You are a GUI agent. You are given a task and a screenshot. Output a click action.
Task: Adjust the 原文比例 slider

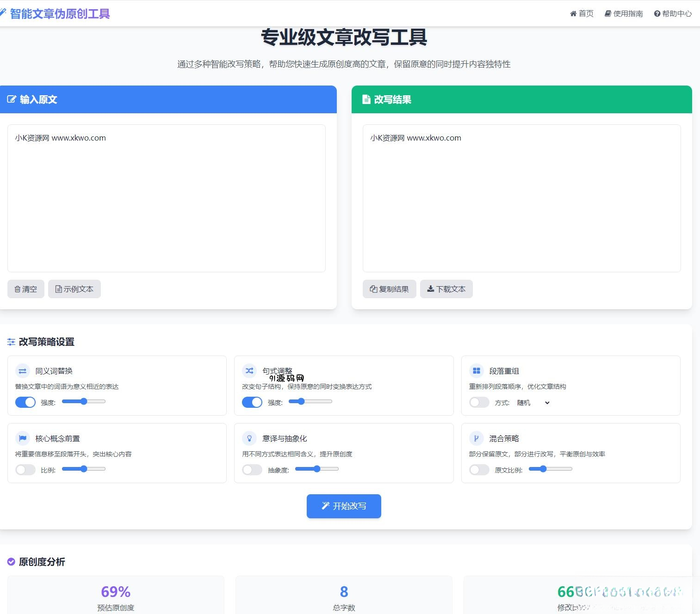[551, 469]
